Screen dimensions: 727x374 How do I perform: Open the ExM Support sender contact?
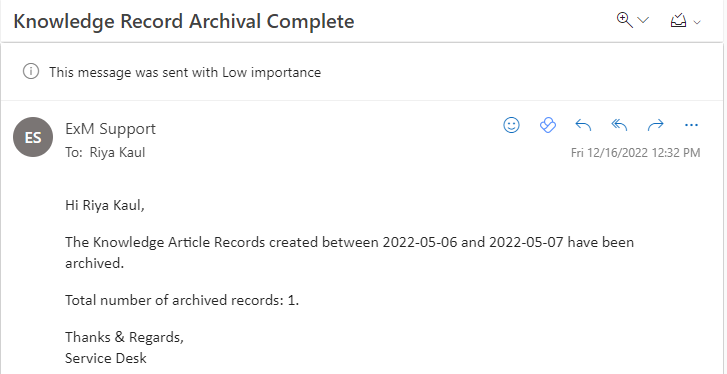(110, 128)
